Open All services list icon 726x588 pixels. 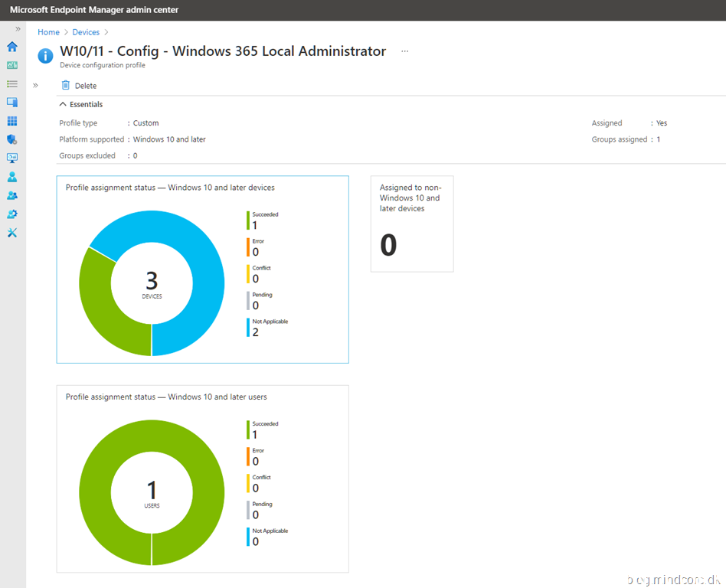tap(12, 83)
